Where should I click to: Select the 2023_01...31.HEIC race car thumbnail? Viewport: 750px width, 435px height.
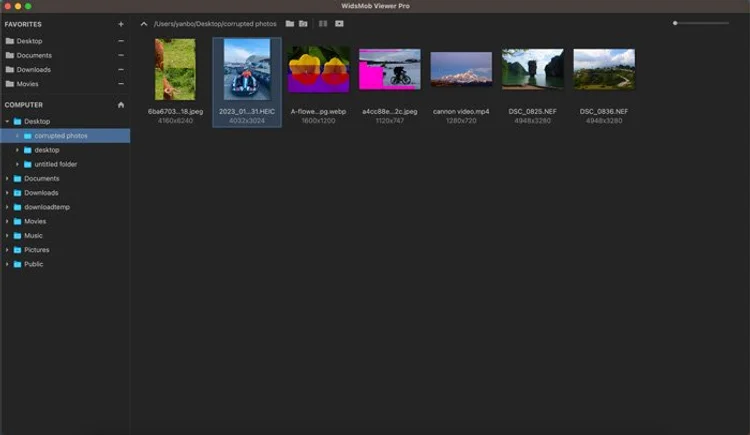pos(247,69)
